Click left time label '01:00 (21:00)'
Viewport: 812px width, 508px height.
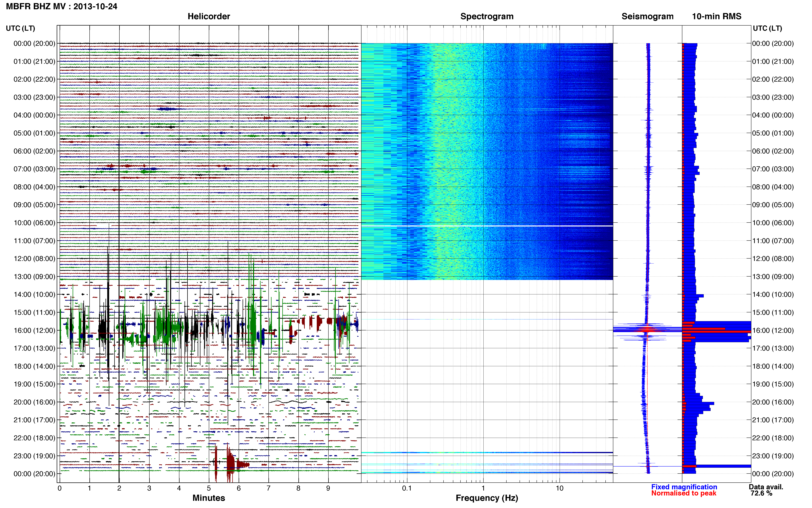coord(34,62)
